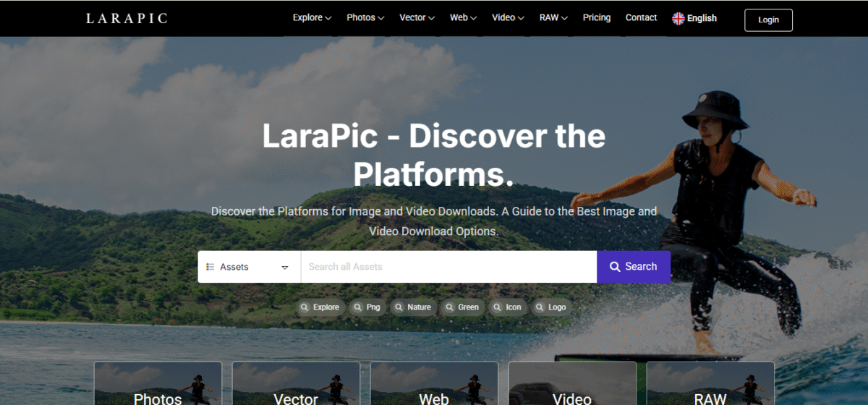This screenshot has height=405, width=868.
Task: Expand the Photos navigation menu
Action: click(365, 18)
